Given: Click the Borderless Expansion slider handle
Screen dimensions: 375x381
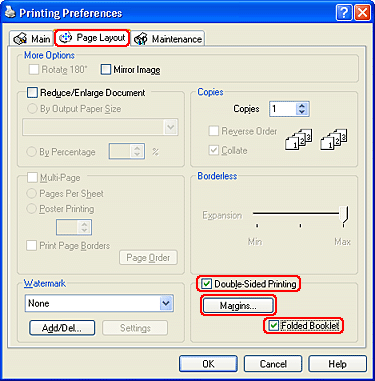Looking at the screenshot, I should 344,216.
